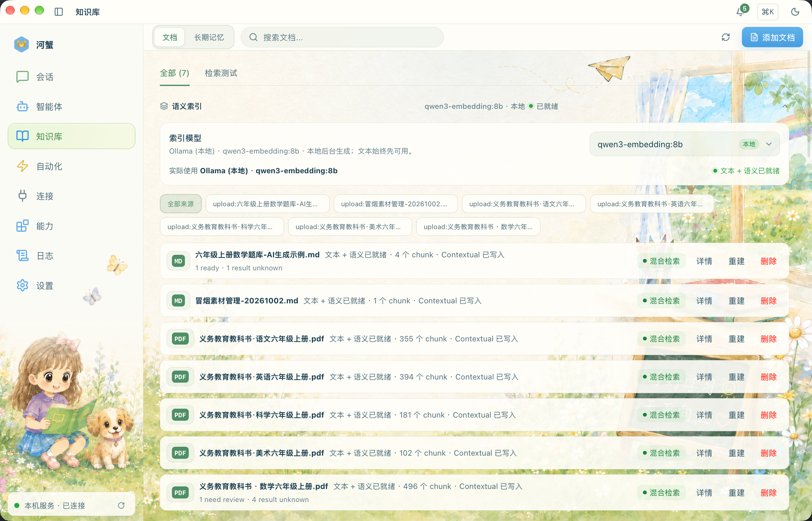Collapse the 语义索引 section chevron
812x521 pixels.
[x=785, y=106]
